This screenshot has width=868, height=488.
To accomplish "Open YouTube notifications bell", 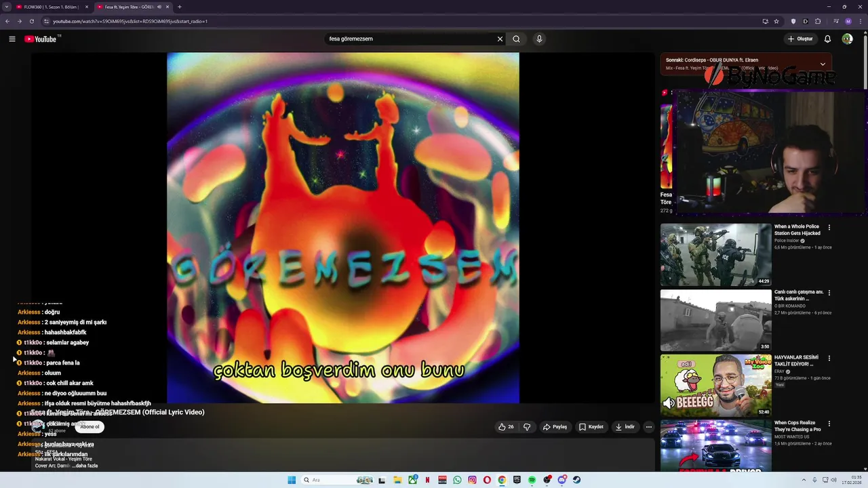I will pos(827,39).
